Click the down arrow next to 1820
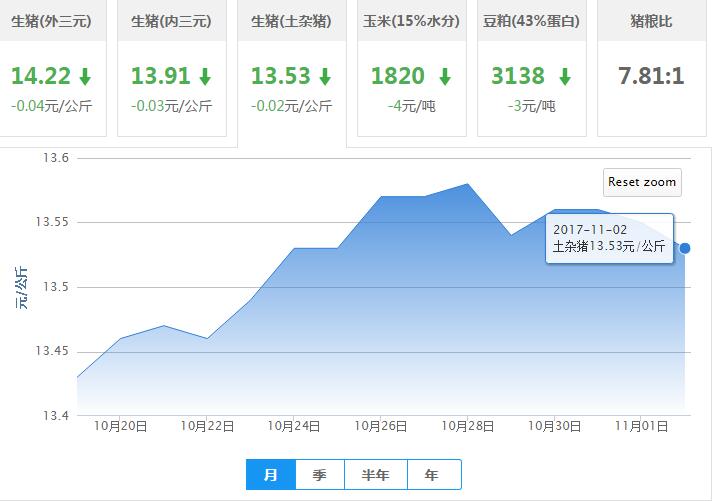 (x=445, y=76)
